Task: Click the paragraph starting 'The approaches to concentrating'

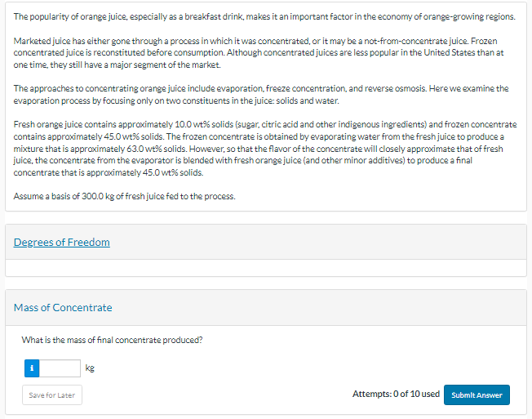Action: click(261, 94)
